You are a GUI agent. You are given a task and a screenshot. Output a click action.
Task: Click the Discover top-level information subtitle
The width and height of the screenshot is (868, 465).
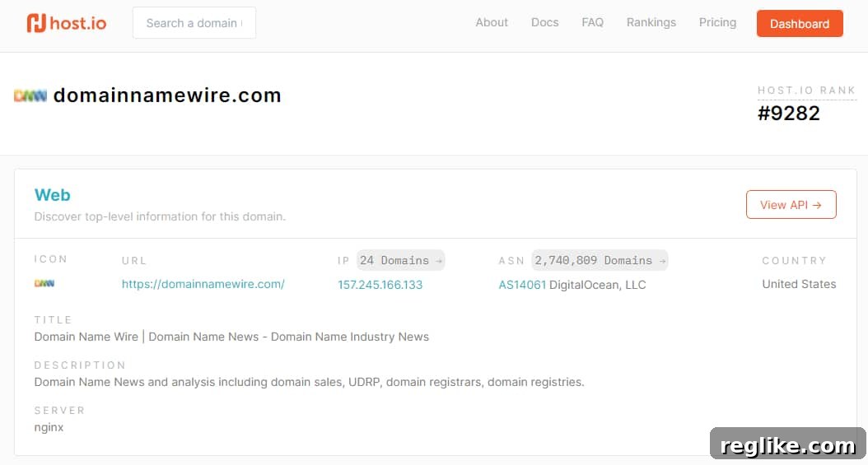tap(160, 216)
